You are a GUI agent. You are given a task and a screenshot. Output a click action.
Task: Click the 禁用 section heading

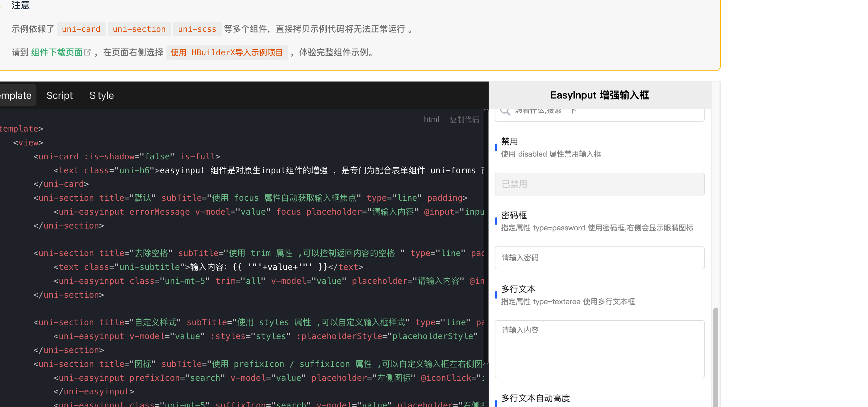pos(509,141)
